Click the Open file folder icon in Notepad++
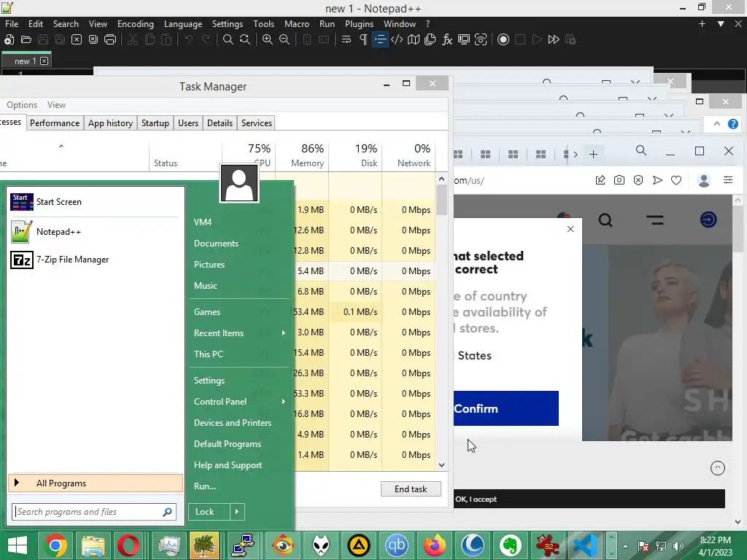Screen dimensions: 747x560 tap(26, 39)
